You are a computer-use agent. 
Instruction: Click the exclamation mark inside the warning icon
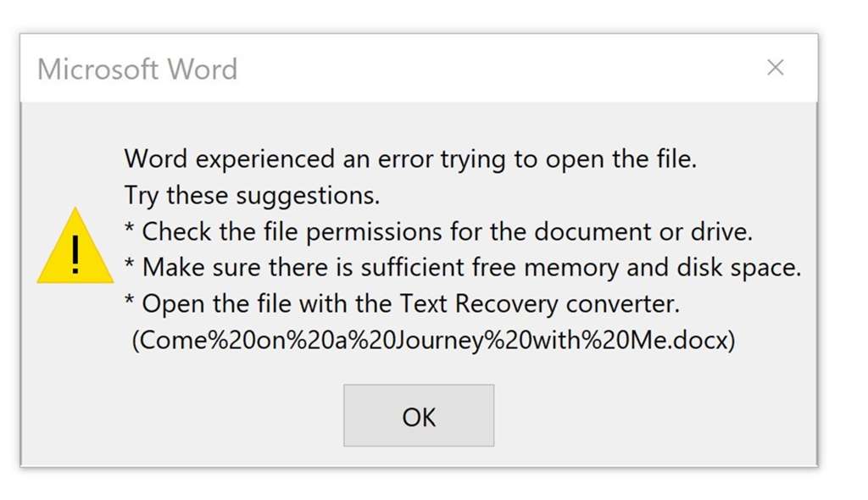tap(75, 254)
